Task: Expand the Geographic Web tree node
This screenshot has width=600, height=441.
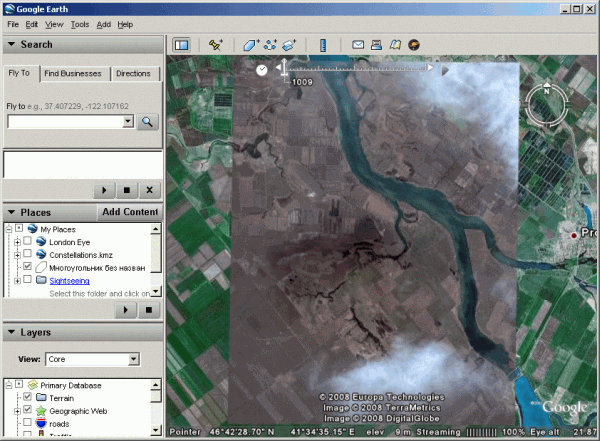Action: point(17,412)
